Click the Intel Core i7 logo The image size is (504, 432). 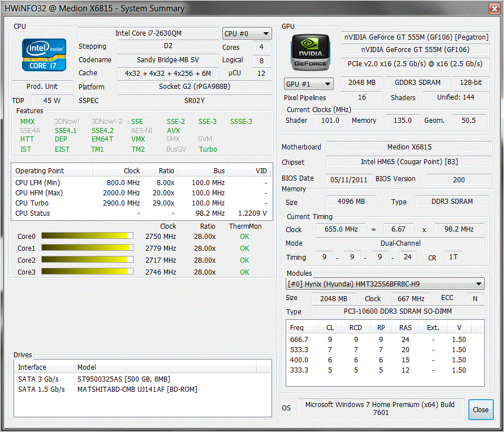click(x=44, y=55)
